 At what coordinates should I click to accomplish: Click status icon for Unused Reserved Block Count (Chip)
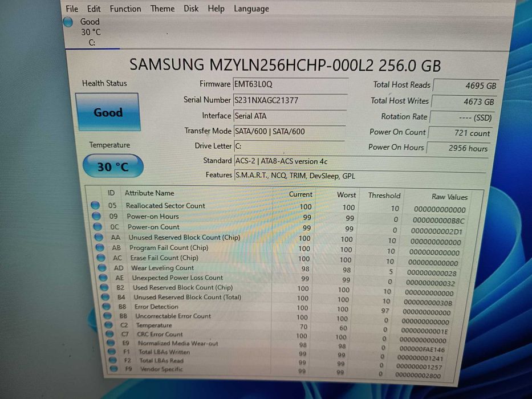point(99,237)
